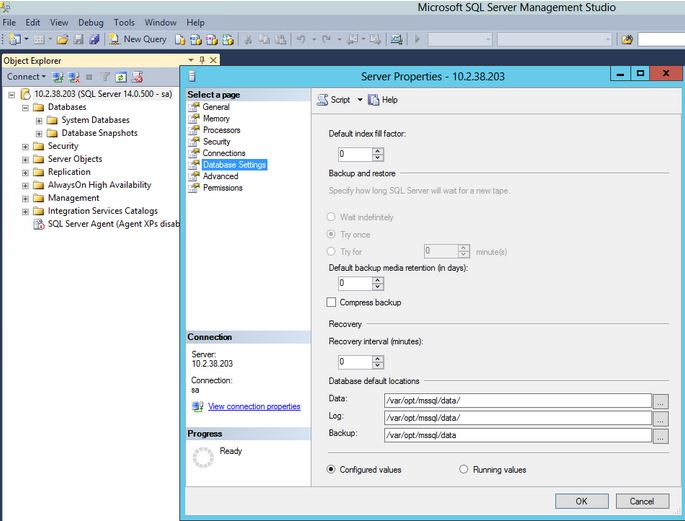The image size is (685, 521).
Task: Select the Running values radio button
Action: [463, 469]
